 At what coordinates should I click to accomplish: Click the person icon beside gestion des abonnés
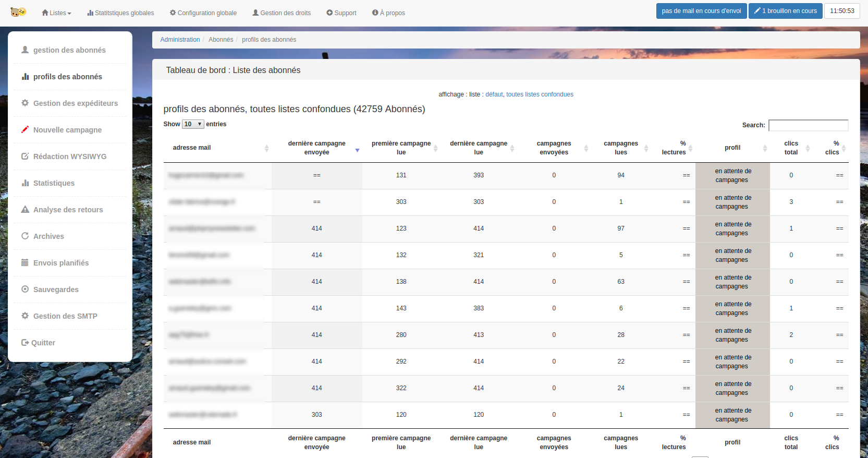(25, 50)
